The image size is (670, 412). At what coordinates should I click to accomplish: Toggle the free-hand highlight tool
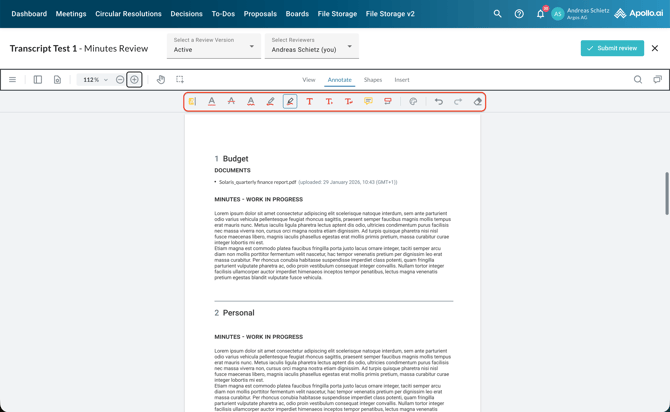point(290,101)
